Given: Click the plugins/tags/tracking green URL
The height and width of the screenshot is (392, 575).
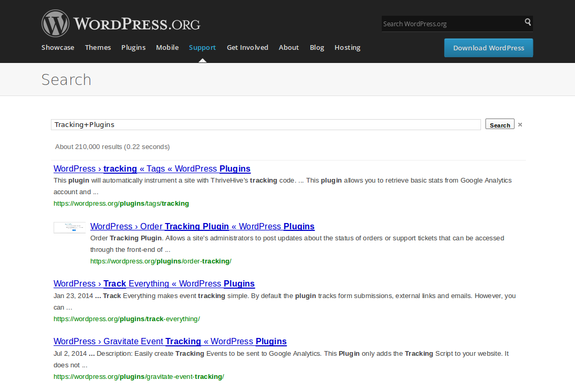Looking at the screenshot, I should coord(121,204).
